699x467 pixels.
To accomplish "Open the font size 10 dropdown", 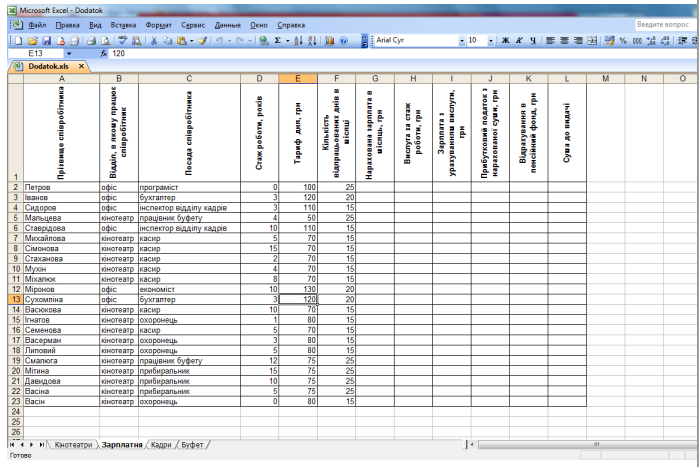I will click(x=491, y=41).
